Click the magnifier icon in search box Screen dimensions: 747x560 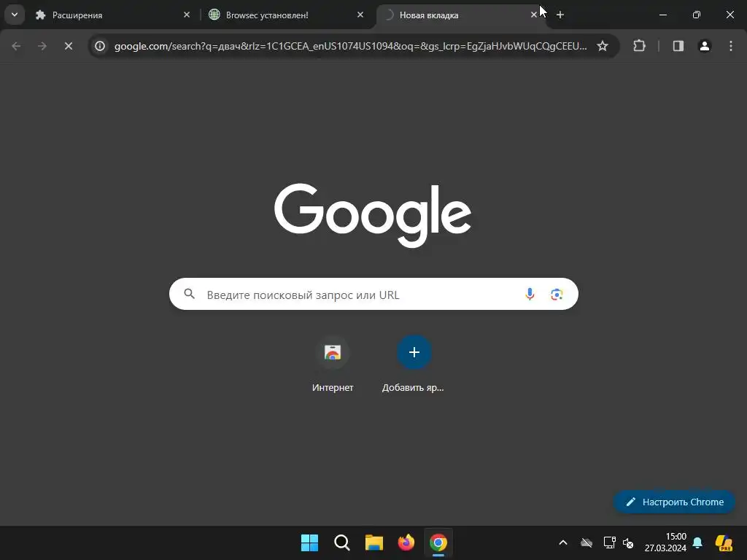(x=190, y=294)
